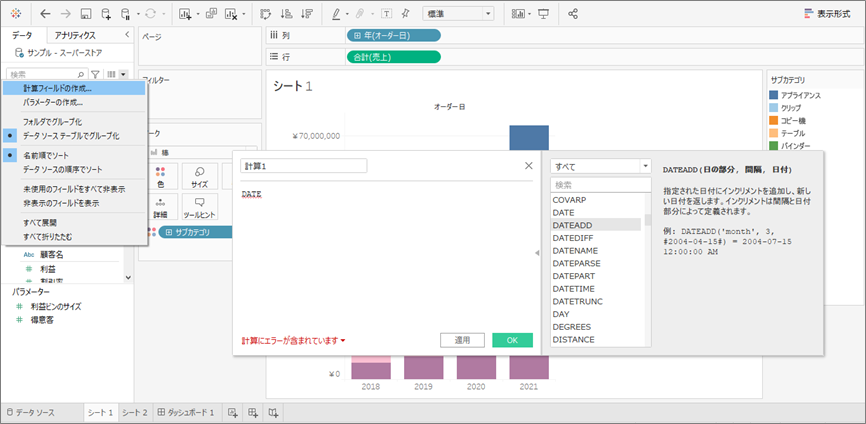The height and width of the screenshot is (424, 866).
Task: Open the data pane menu arrow
Action: pos(124,73)
